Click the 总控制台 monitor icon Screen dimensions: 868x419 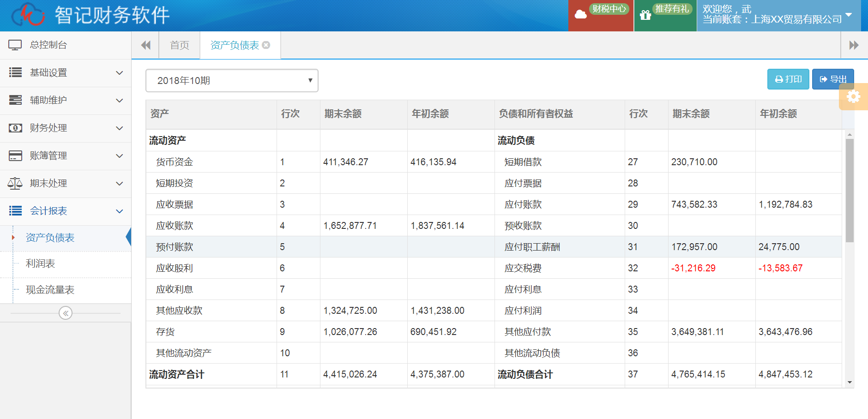click(15, 45)
